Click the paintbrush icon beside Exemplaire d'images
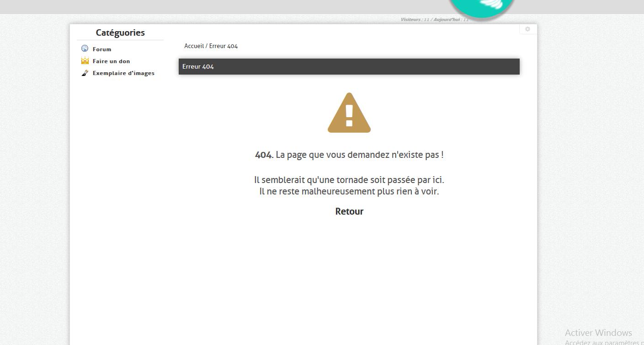 click(85, 73)
